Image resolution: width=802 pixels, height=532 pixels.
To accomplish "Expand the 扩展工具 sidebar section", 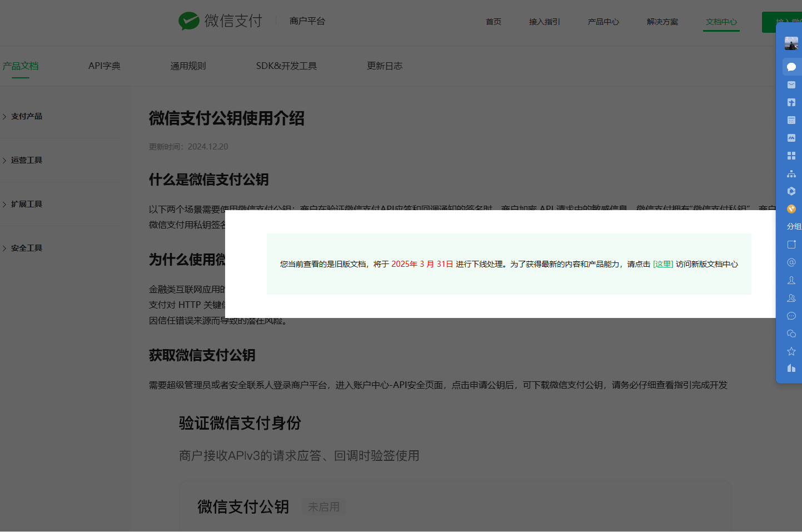I will pyautogui.click(x=22, y=204).
